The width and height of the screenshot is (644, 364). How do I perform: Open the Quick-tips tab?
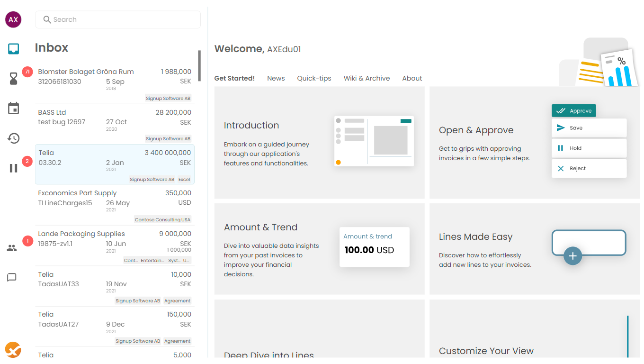click(314, 78)
